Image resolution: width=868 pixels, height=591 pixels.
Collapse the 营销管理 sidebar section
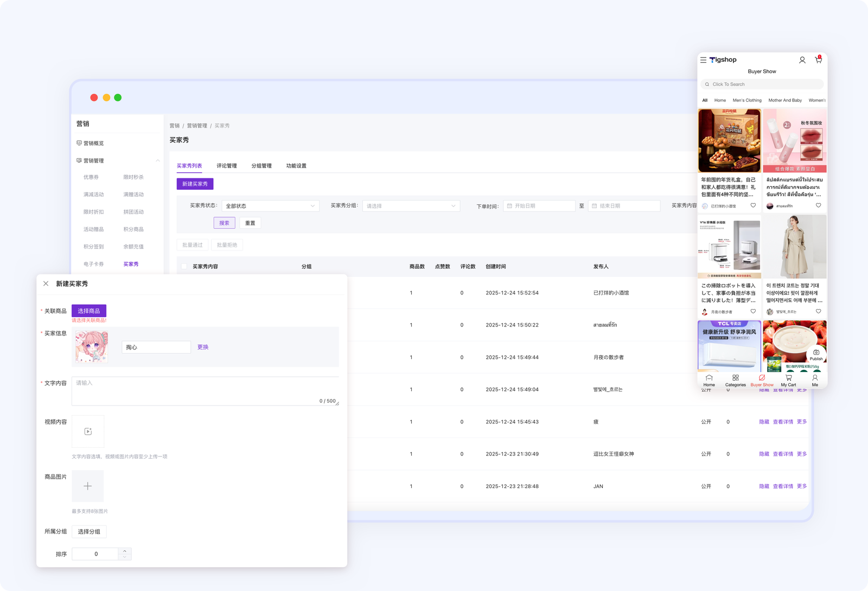coord(158,160)
